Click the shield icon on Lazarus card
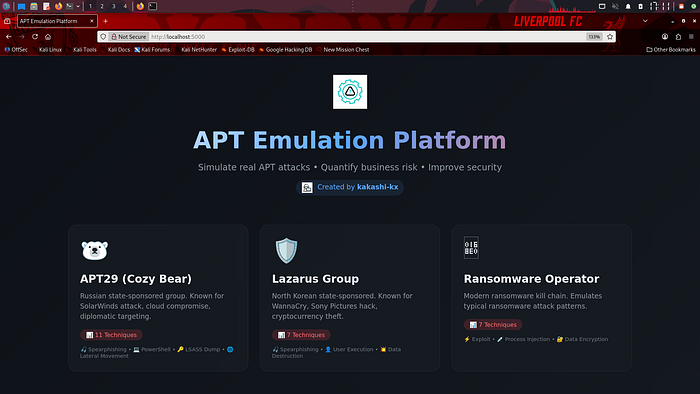Viewport: 700px width, 394px height. [x=286, y=250]
